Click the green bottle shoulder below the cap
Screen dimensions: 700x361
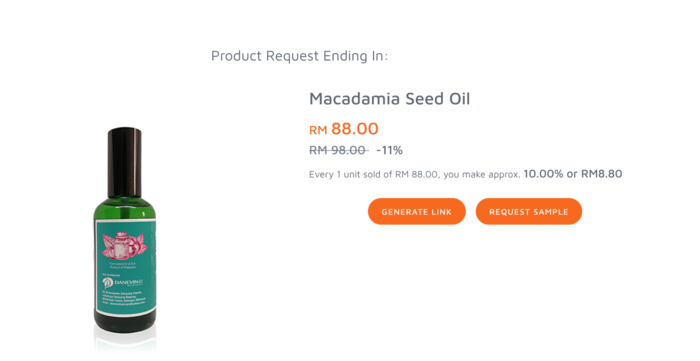pos(125,207)
